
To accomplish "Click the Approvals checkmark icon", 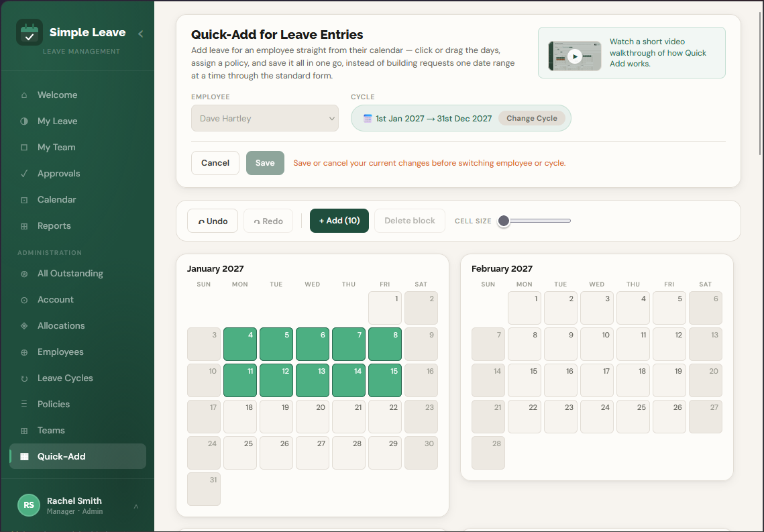I will coord(24,174).
